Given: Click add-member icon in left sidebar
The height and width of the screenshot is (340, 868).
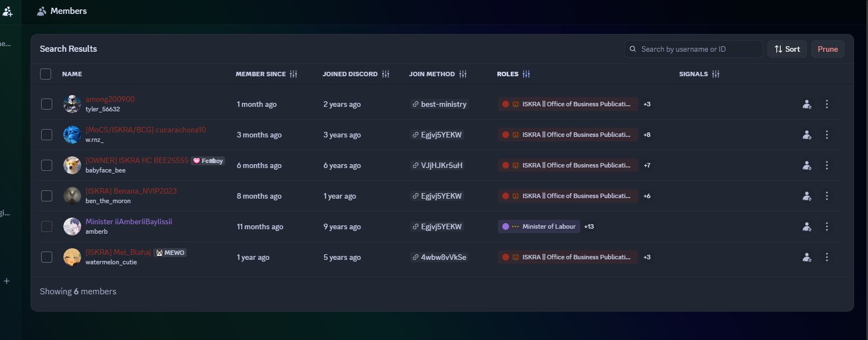Looking at the screenshot, I should pyautogui.click(x=8, y=11).
